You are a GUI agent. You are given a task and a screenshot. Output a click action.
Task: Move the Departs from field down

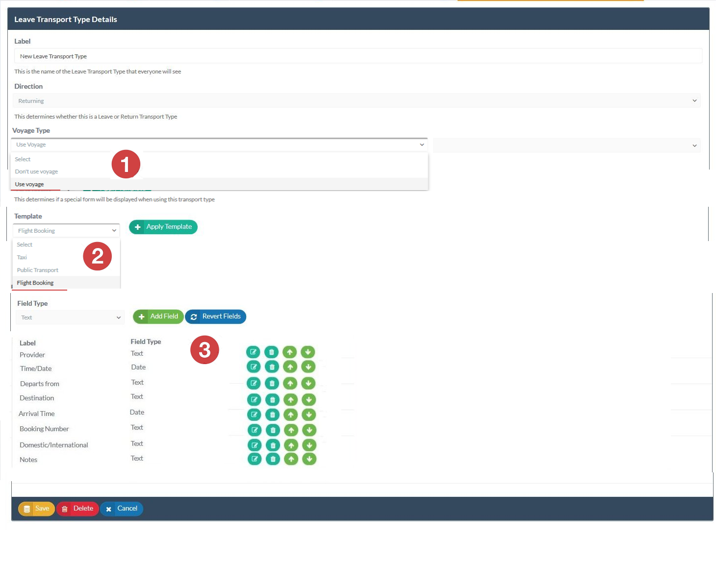click(x=308, y=383)
